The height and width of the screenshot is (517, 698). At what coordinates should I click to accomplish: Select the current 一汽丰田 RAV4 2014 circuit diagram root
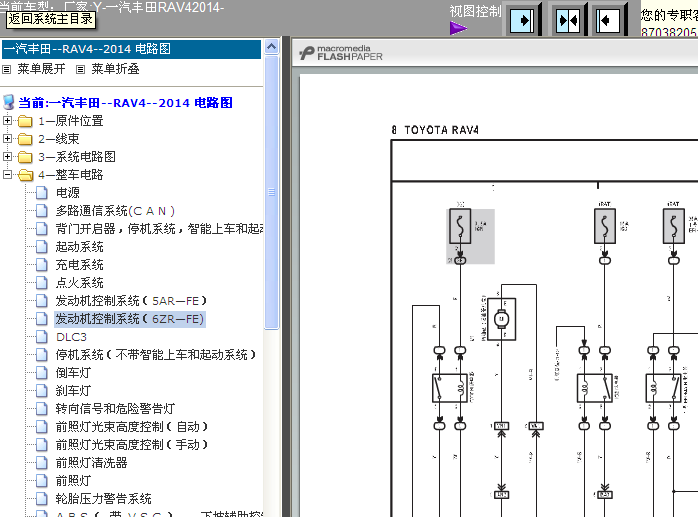click(126, 103)
